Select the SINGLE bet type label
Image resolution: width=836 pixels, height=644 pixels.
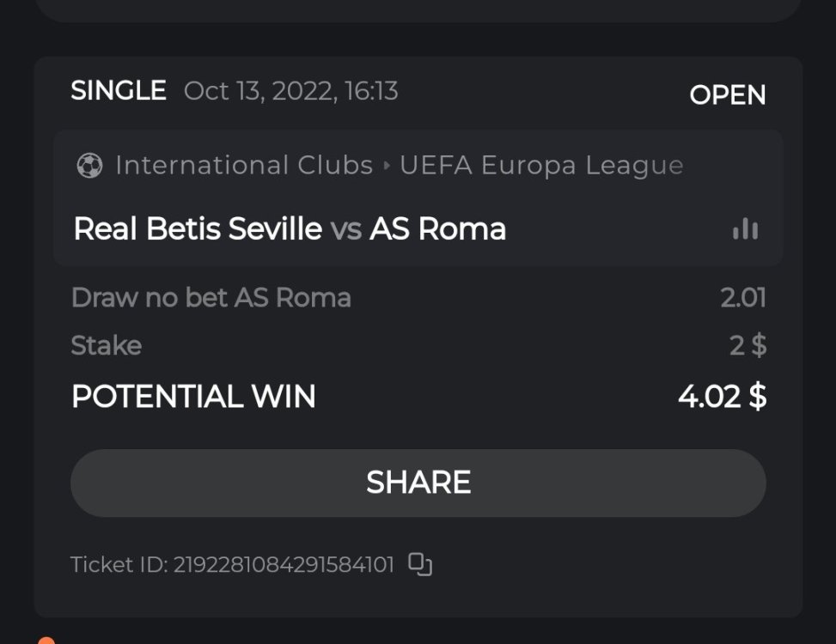(x=119, y=91)
